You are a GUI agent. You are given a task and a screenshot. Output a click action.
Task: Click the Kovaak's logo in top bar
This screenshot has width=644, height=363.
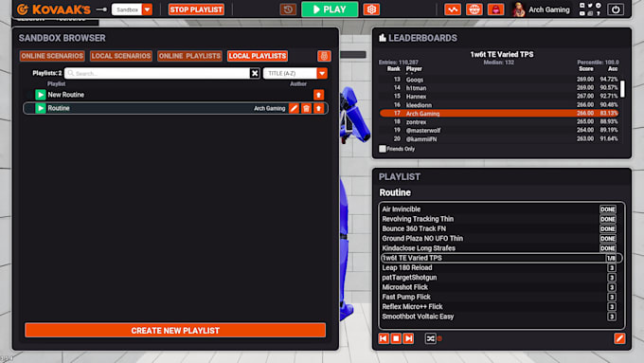pyautogui.click(x=54, y=9)
